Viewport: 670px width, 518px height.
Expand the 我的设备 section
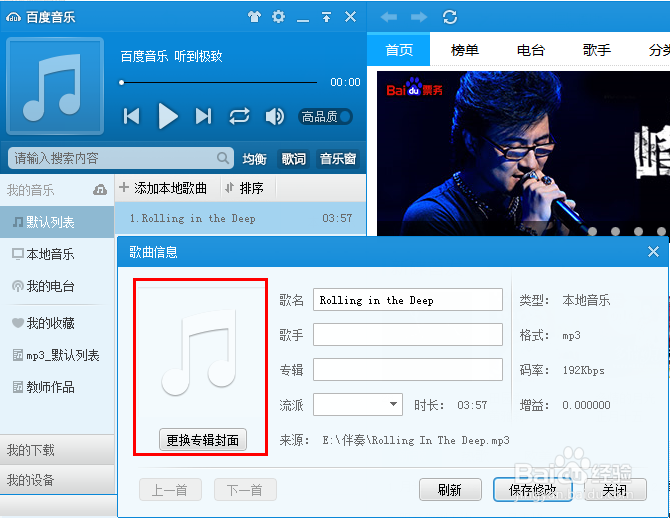click(57, 480)
